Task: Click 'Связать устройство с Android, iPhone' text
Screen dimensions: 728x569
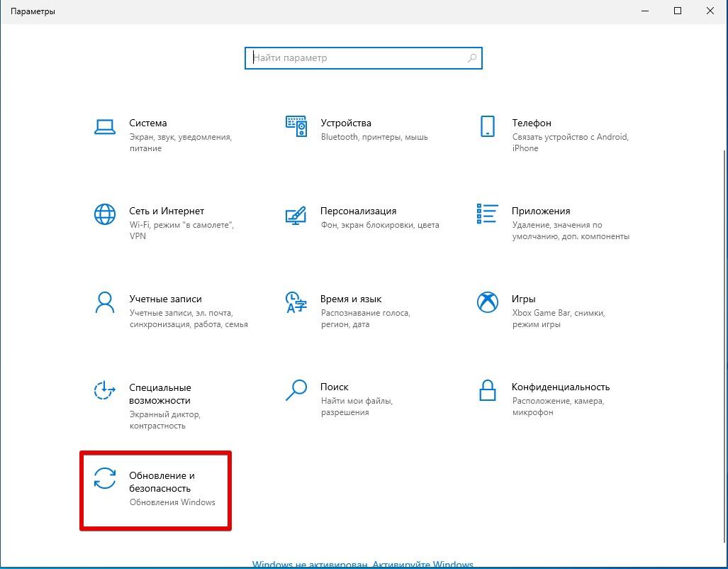Action: click(x=570, y=143)
